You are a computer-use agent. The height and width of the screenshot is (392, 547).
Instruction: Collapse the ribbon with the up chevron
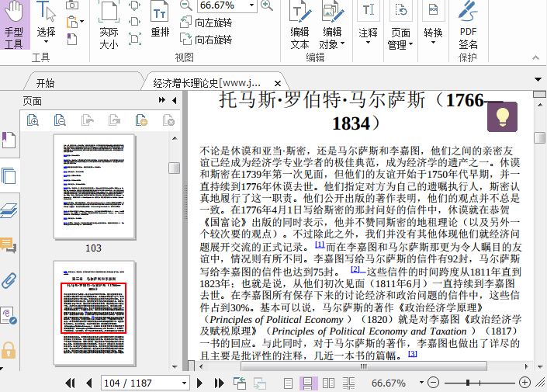click(x=535, y=57)
